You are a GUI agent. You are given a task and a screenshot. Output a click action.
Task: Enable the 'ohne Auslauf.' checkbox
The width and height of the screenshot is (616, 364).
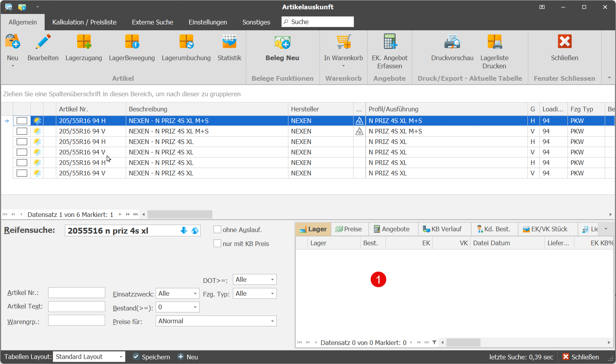pos(217,230)
